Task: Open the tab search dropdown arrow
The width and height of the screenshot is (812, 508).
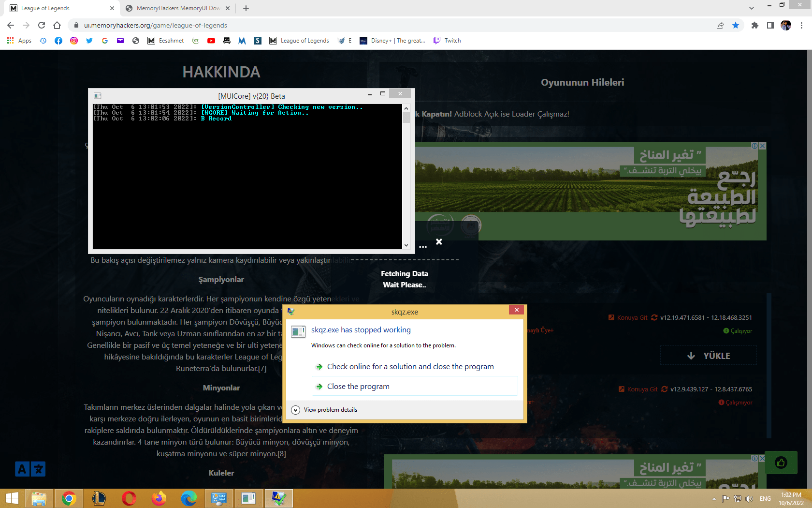Action: 751,8
